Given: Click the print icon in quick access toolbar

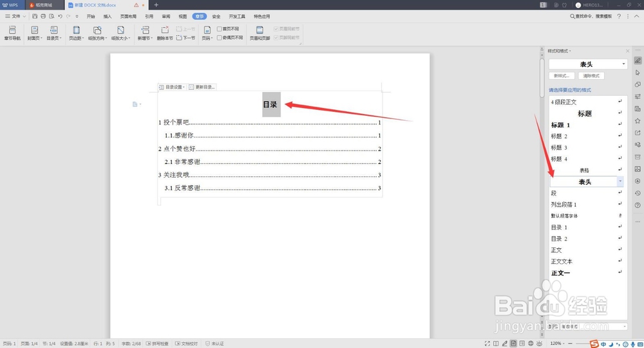Looking at the screenshot, I should 43,17.
